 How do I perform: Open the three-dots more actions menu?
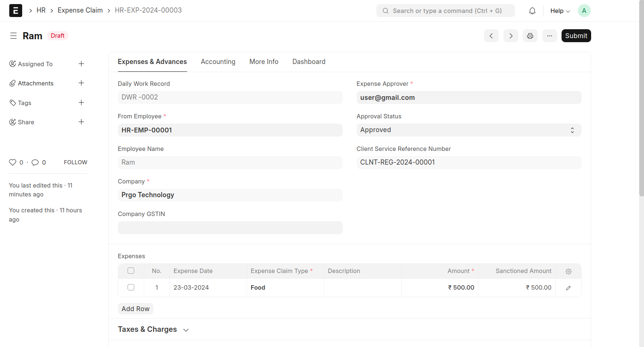coord(549,36)
